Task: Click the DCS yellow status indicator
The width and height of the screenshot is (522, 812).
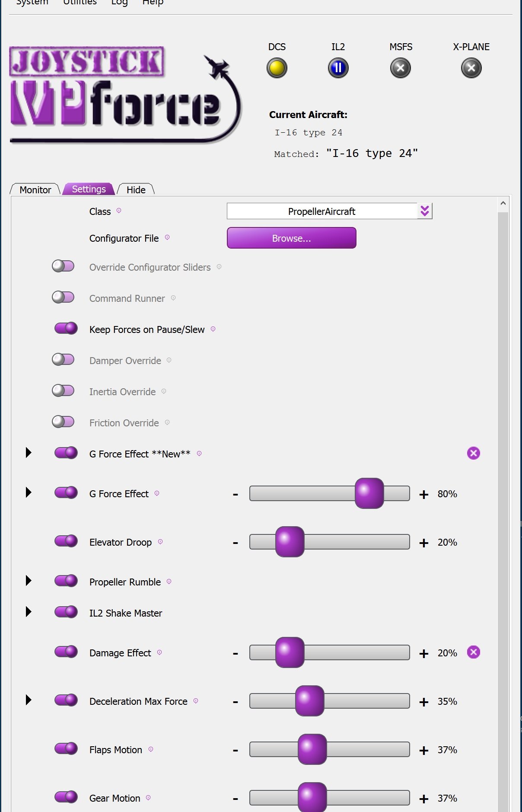Action: click(277, 68)
